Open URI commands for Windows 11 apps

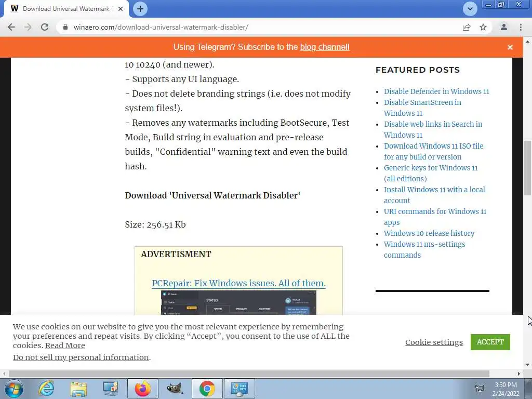435,217
